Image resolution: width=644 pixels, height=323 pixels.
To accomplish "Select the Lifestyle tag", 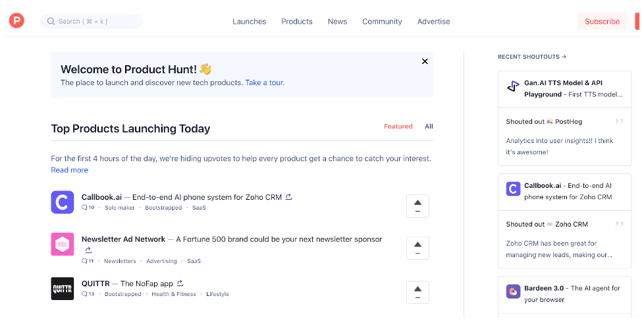I will [x=218, y=294].
